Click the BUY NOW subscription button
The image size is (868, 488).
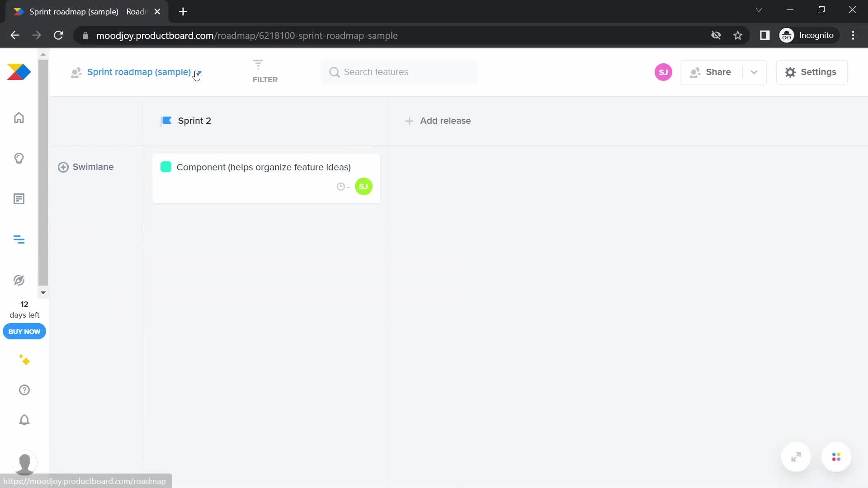(24, 331)
